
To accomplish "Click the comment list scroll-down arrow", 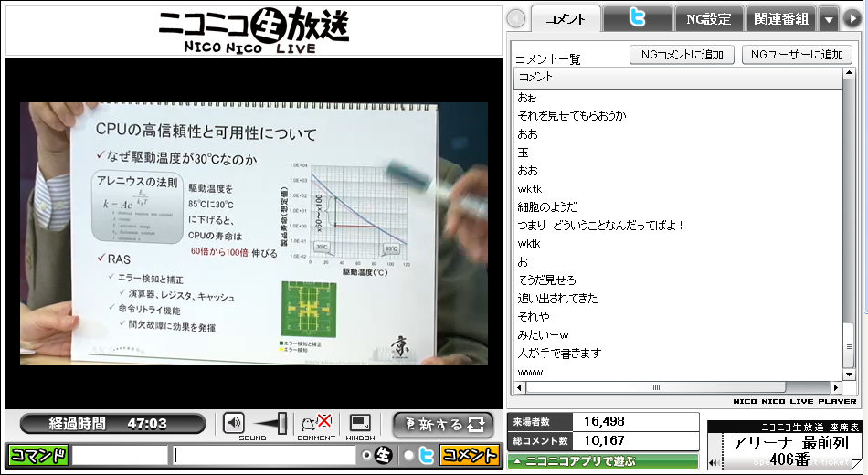I will pyautogui.click(x=849, y=375).
